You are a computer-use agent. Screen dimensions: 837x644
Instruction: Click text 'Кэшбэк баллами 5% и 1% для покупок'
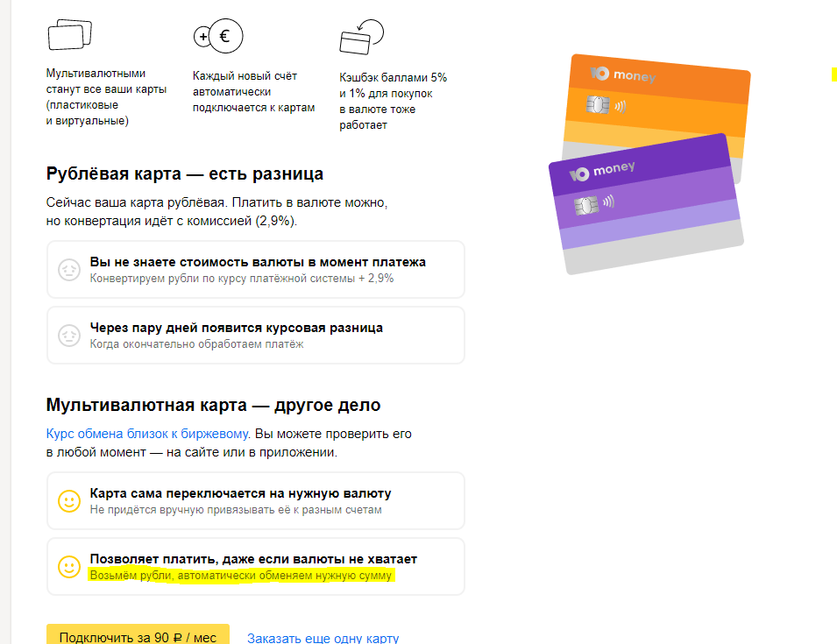(x=393, y=85)
